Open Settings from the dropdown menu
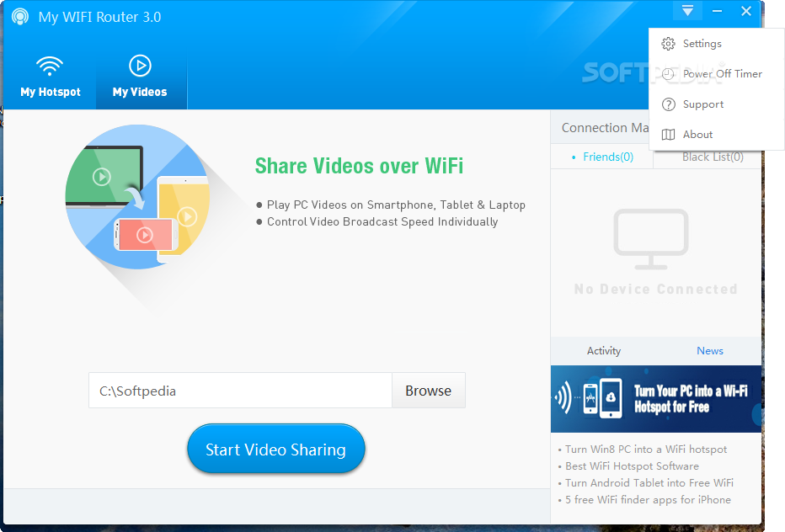The image size is (785, 532). tap(717, 44)
